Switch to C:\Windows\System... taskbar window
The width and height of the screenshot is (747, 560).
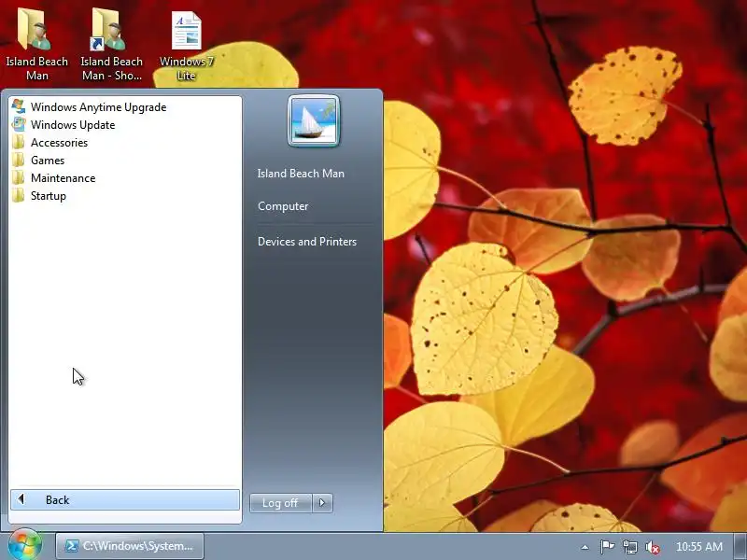pos(130,546)
